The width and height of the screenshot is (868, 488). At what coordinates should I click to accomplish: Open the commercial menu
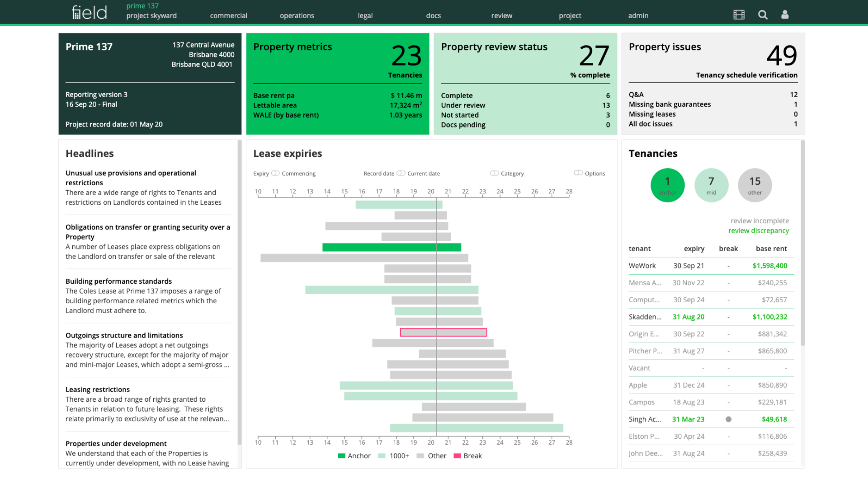click(228, 15)
